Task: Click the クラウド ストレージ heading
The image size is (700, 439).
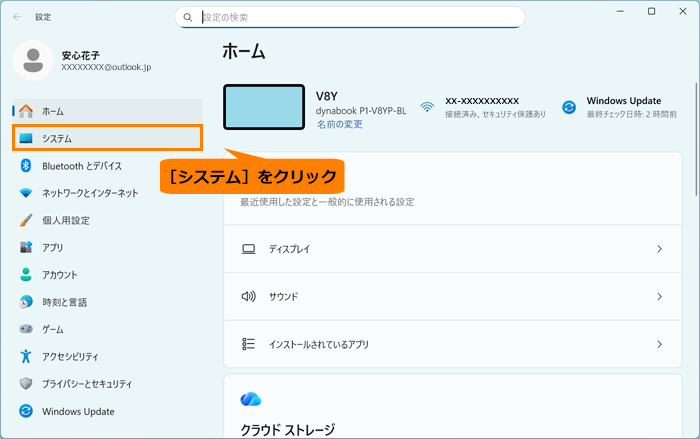Action: pyautogui.click(x=288, y=430)
